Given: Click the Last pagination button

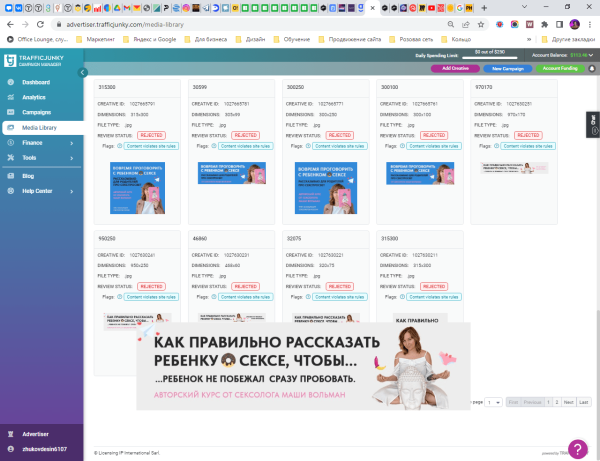Looking at the screenshot, I should 584,402.
